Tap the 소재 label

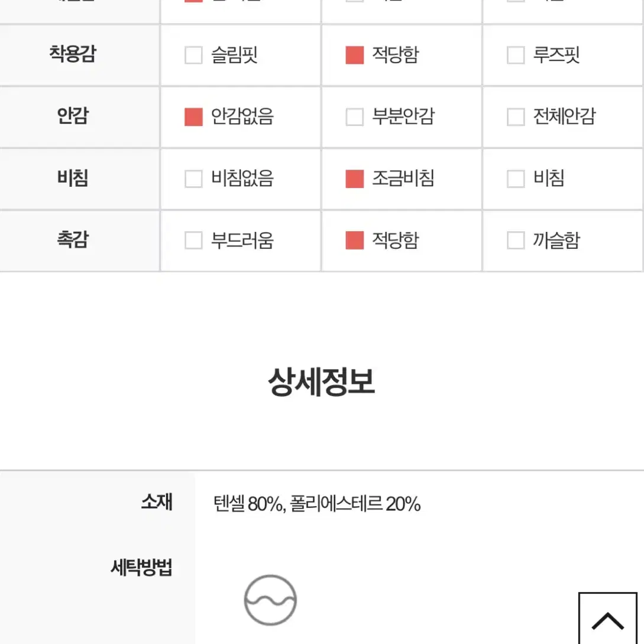[x=157, y=501]
